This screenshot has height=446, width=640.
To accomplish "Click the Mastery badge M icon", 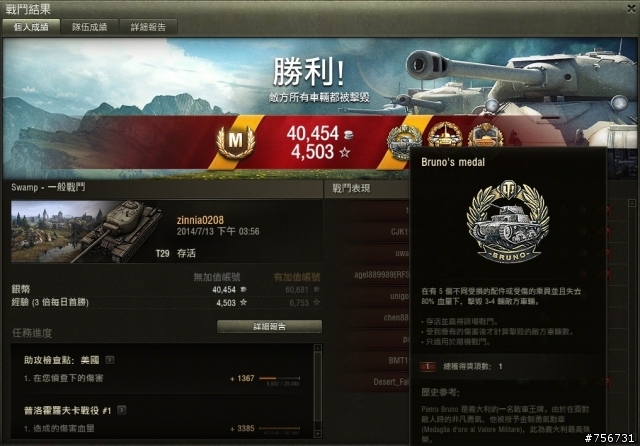I will point(236,142).
